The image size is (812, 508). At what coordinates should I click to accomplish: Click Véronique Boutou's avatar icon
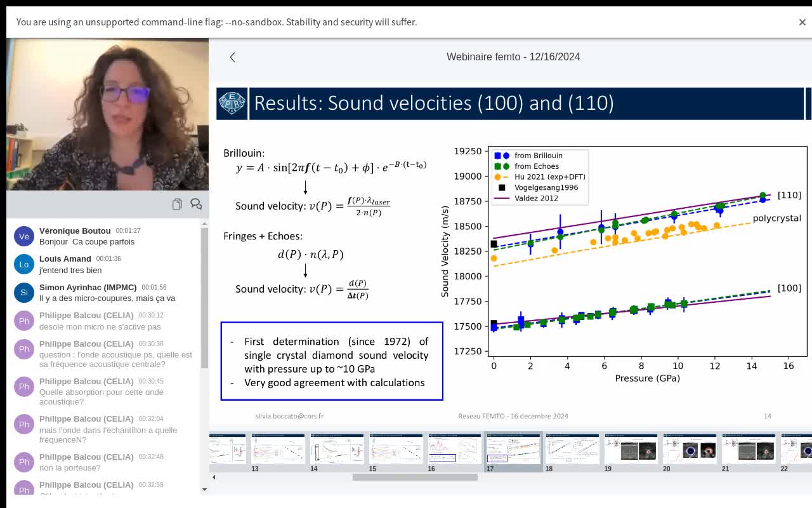24,236
